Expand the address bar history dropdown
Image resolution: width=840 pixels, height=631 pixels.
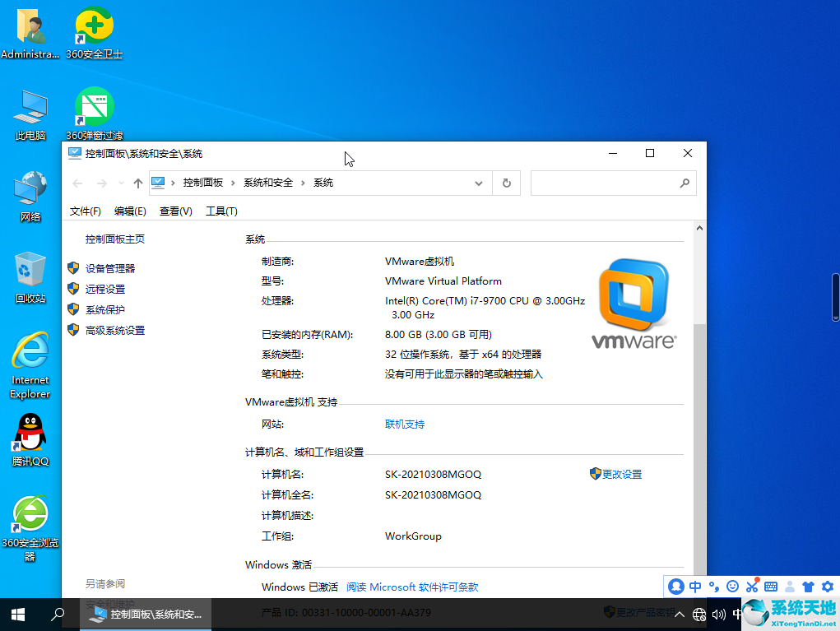coord(478,183)
